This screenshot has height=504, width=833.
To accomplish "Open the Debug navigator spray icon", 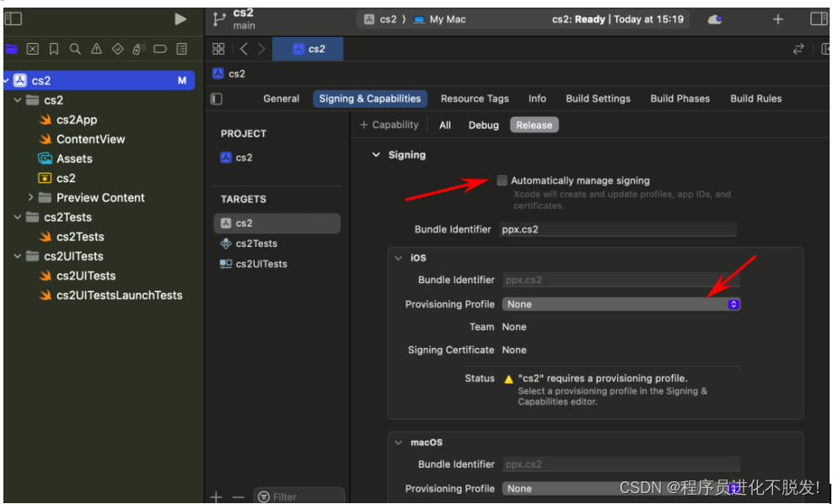I will pyautogui.click(x=139, y=50).
